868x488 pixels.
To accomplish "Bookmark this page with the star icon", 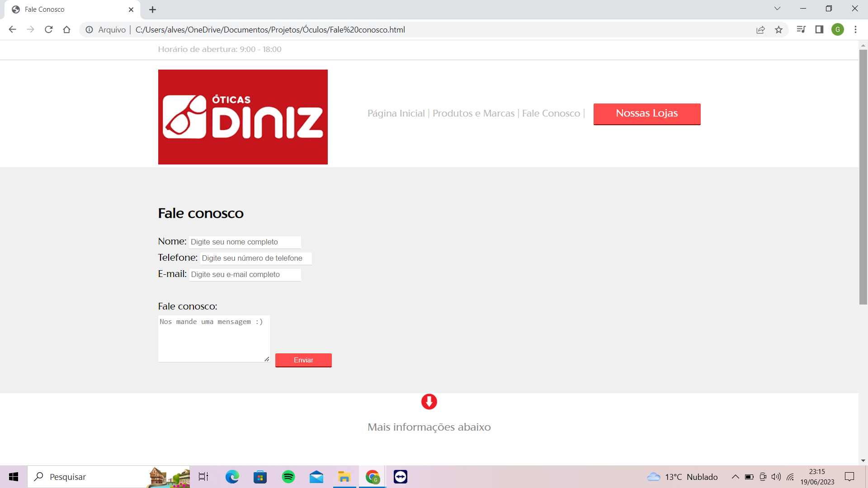I will [778, 30].
